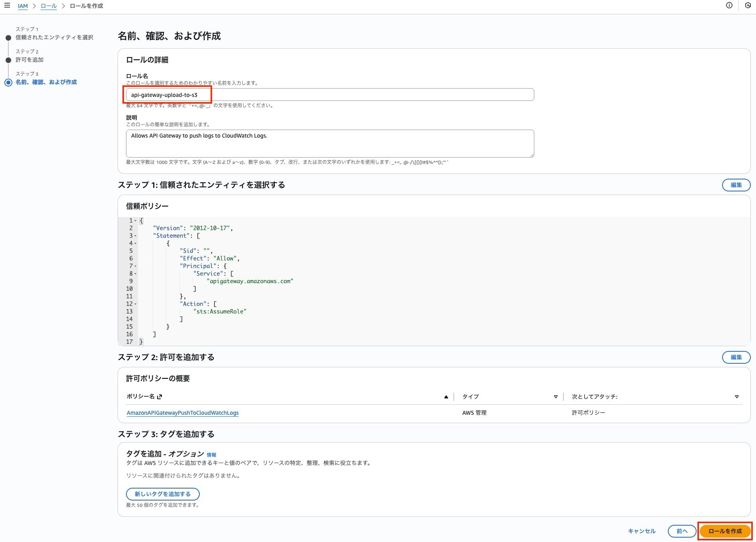Open external link icon beside ポリシー名
Screen dimensions: 756x542
[160, 396]
